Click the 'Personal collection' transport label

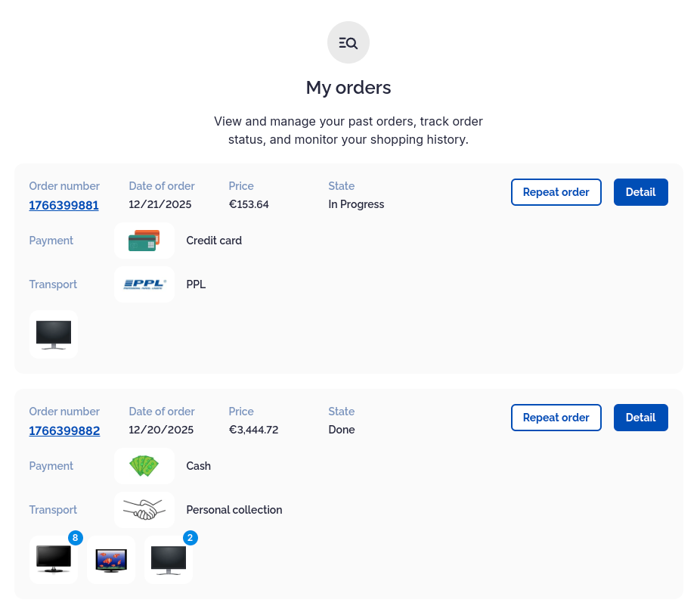234,510
